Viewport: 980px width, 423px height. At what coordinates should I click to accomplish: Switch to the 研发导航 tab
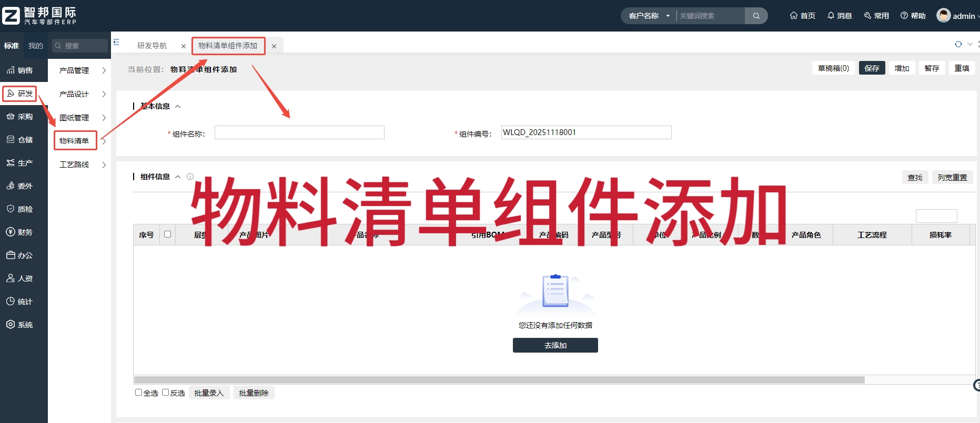(152, 46)
